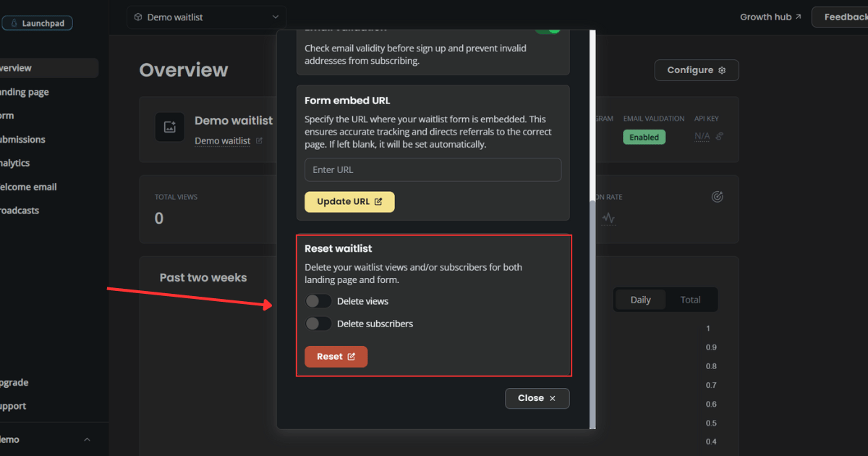The width and height of the screenshot is (868, 456).
Task: Click the red Reset button
Action: click(336, 357)
